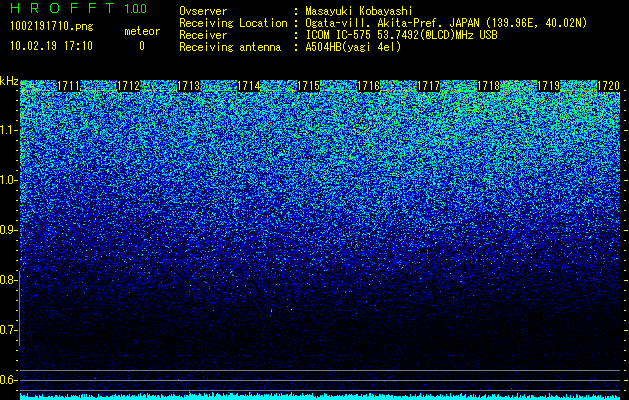629x400 pixels.
Task: Click the 1714 time marker
Action: click(x=248, y=86)
